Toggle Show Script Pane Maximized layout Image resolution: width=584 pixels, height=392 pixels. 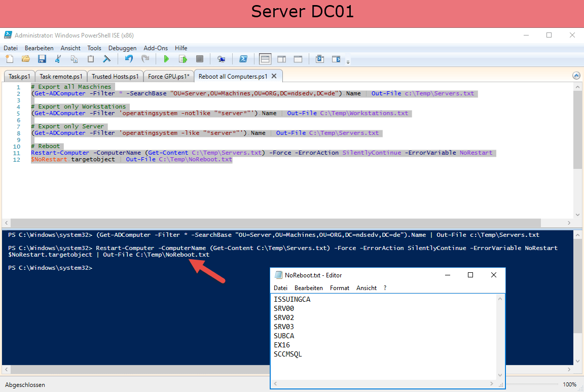[298, 59]
